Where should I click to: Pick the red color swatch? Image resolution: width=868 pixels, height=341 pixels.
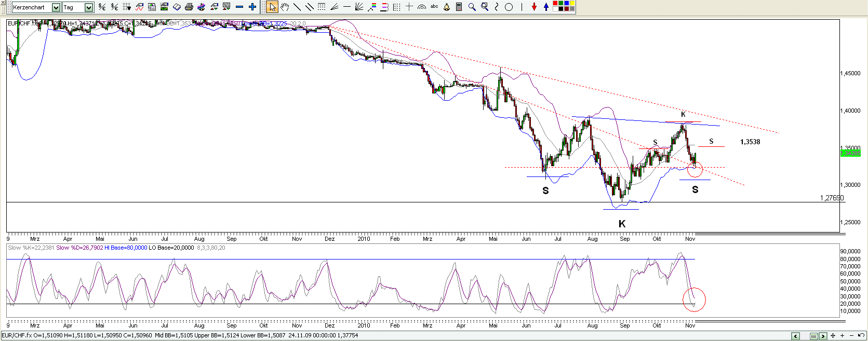click(555, 3)
